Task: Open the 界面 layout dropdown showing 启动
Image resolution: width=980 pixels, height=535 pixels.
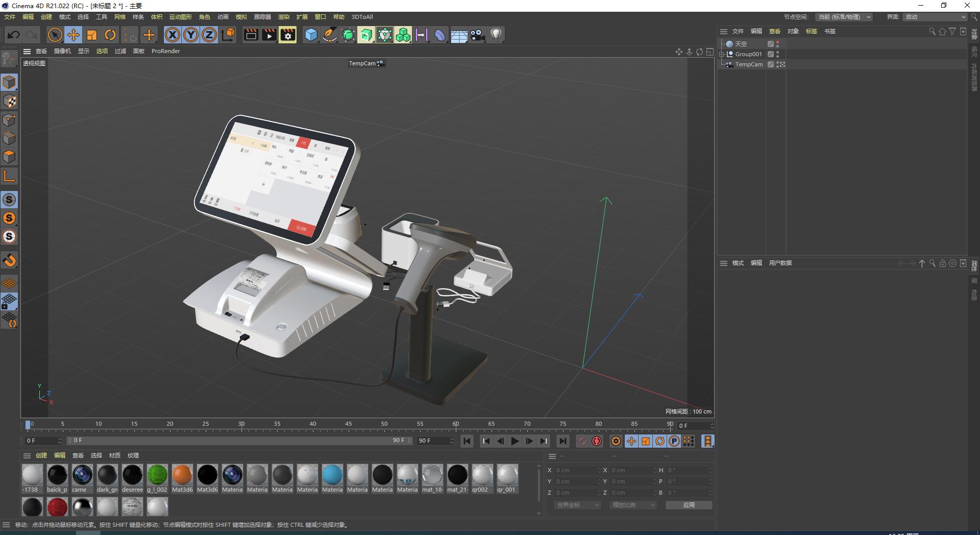Action: pyautogui.click(x=935, y=17)
